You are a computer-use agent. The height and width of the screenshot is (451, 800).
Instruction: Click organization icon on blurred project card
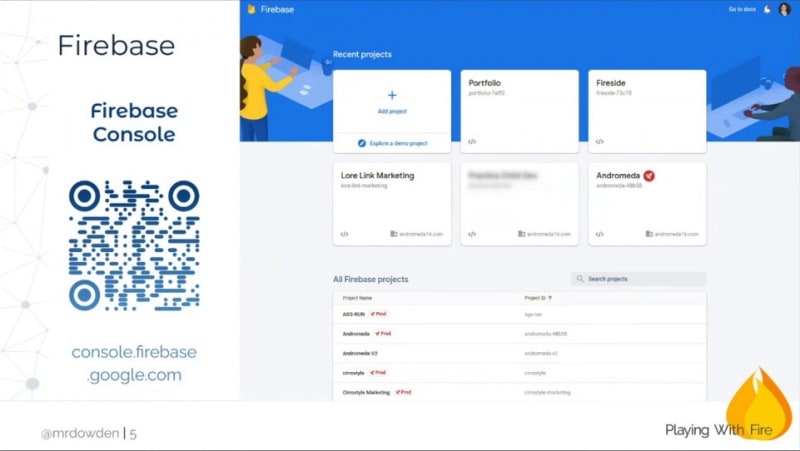pyautogui.click(x=521, y=234)
